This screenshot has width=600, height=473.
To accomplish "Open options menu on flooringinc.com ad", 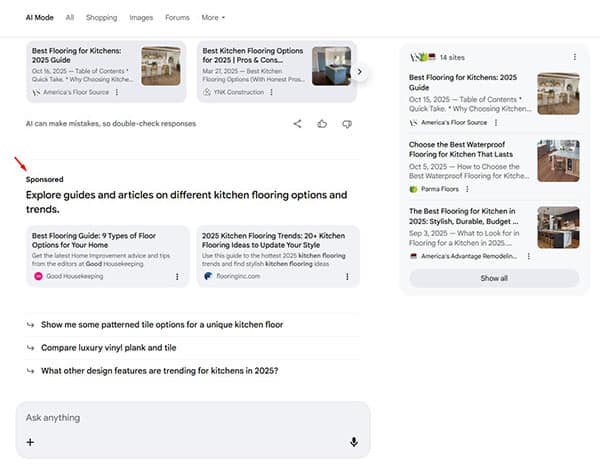I will pos(347,276).
